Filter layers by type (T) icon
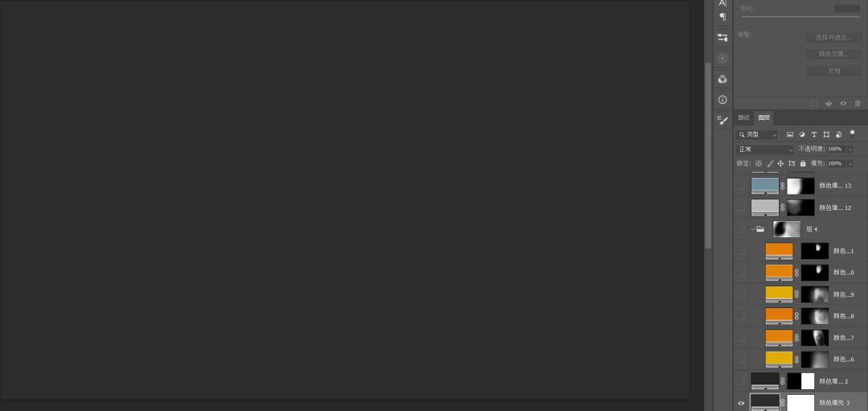This screenshot has height=411, width=868. (x=813, y=134)
